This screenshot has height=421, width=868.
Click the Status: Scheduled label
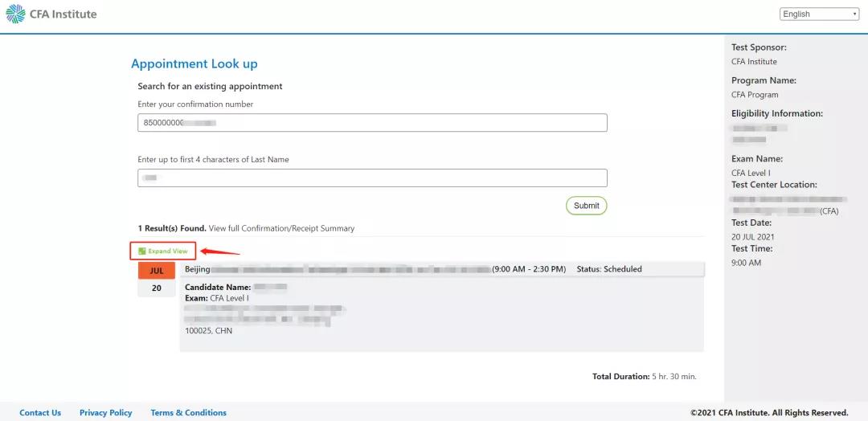tap(609, 269)
